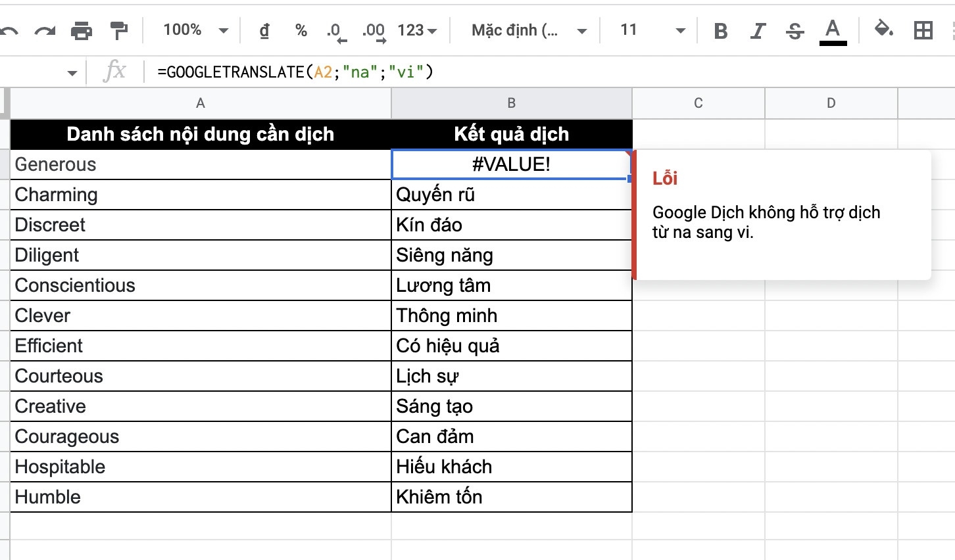The width and height of the screenshot is (955, 560).
Task: Click header cell 'Danh sách nội dung cần dịch'
Action: [x=201, y=134]
